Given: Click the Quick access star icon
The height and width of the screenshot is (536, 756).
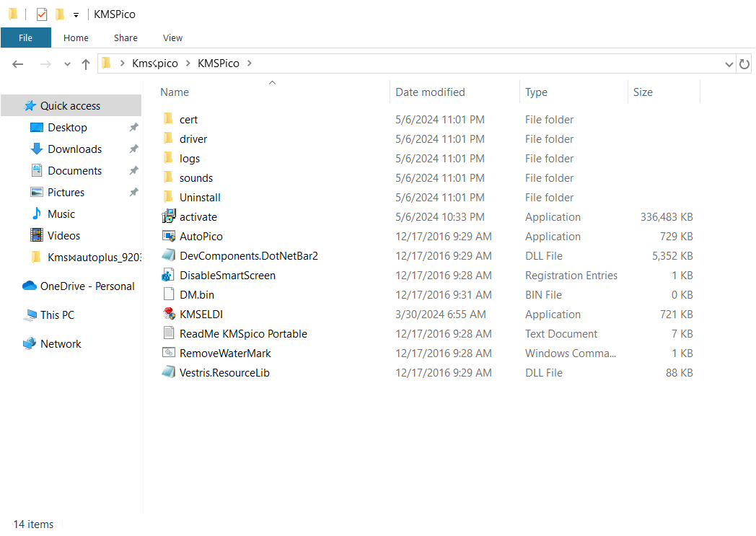Looking at the screenshot, I should pyautogui.click(x=30, y=105).
